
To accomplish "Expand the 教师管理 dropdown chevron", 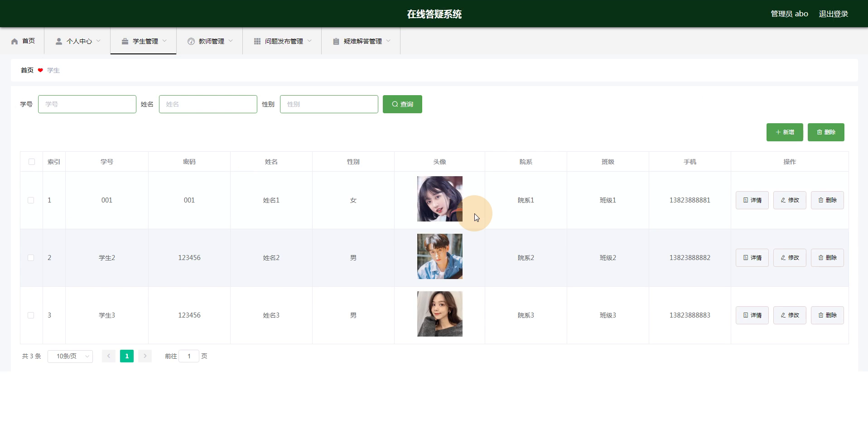I will (231, 41).
